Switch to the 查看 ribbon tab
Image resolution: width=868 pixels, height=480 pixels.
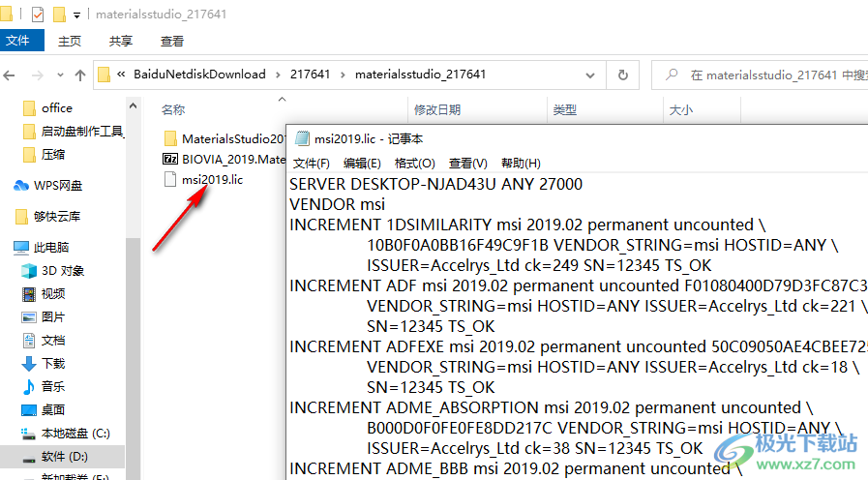171,41
